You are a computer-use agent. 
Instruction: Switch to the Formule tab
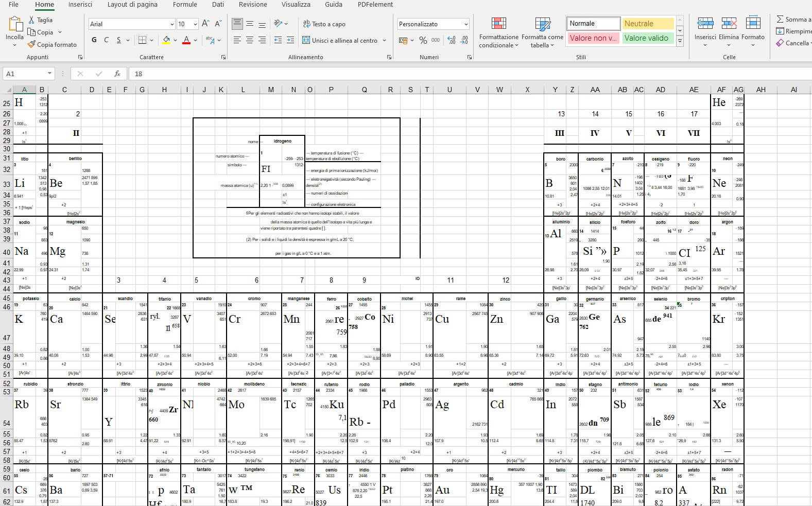coord(185,5)
